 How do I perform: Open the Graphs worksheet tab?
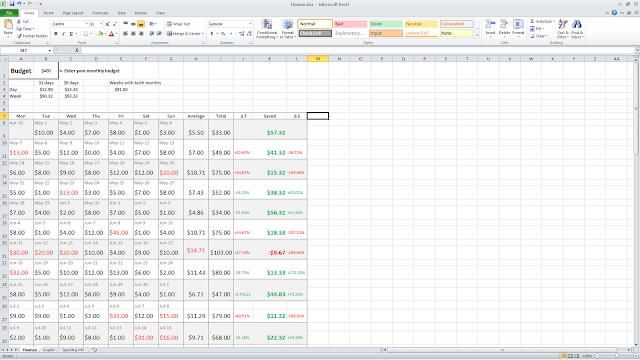click(x=49, y=350)
